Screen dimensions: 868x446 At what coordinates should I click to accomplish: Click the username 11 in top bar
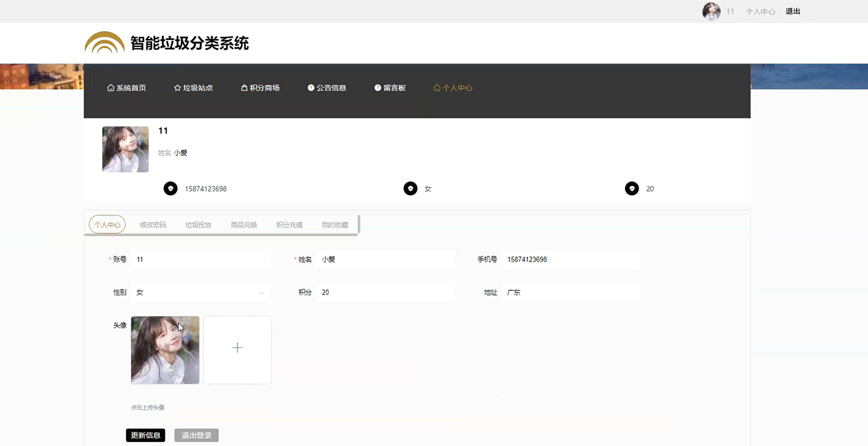pos(730,12)
